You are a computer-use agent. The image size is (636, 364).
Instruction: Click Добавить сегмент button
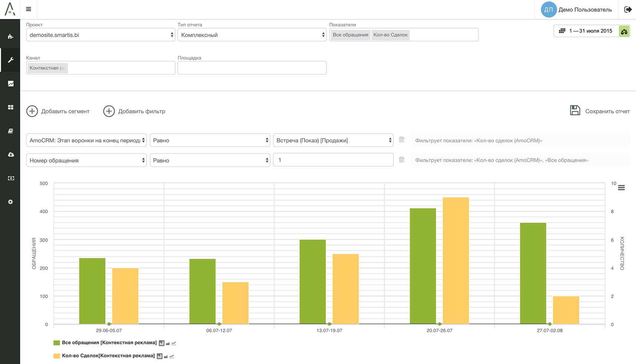click(58, 111)
